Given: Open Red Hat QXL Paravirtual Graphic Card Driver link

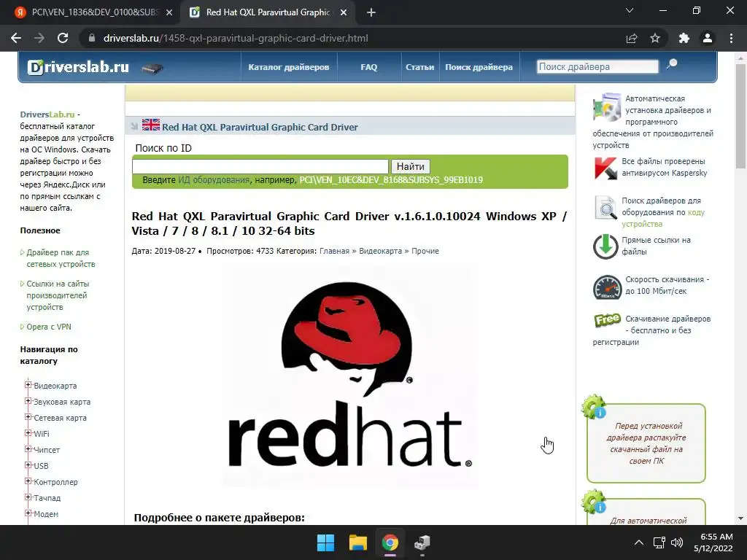Looking at the screenshot, I should tap(260, 127).
